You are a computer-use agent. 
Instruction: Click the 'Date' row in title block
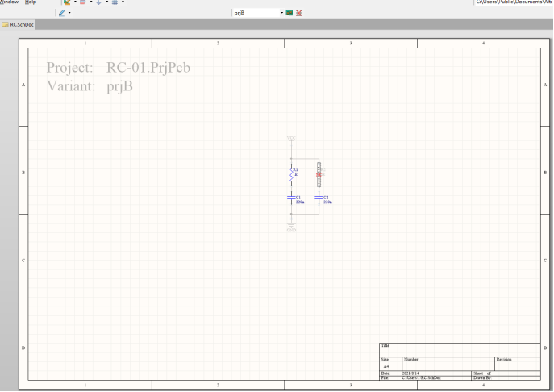(x=426, y=373)
